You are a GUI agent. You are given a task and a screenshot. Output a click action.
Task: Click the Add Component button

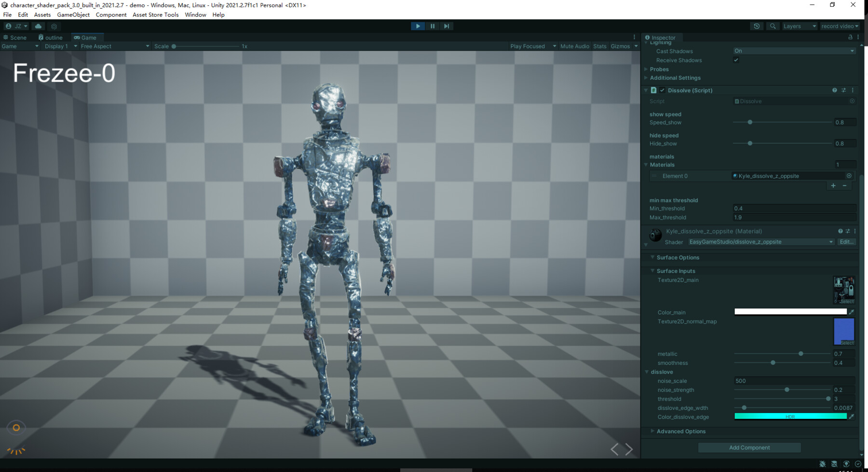[x=749, y=447]
